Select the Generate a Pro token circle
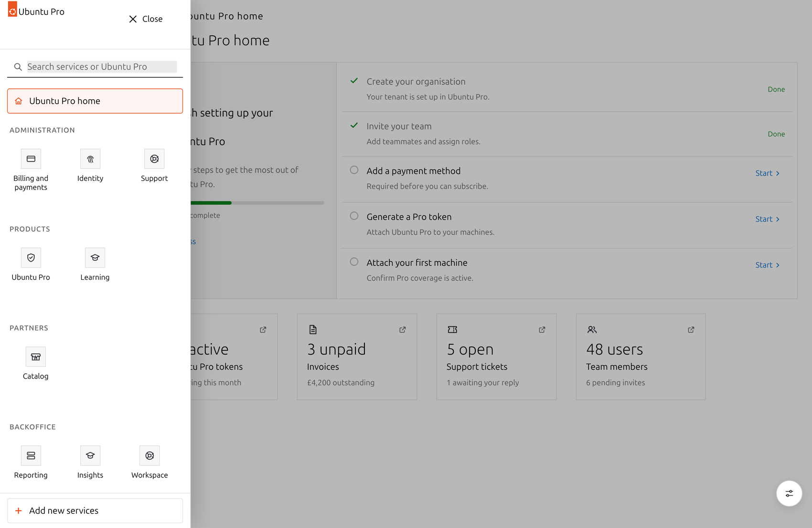812x528 pixels. point(354,216)
